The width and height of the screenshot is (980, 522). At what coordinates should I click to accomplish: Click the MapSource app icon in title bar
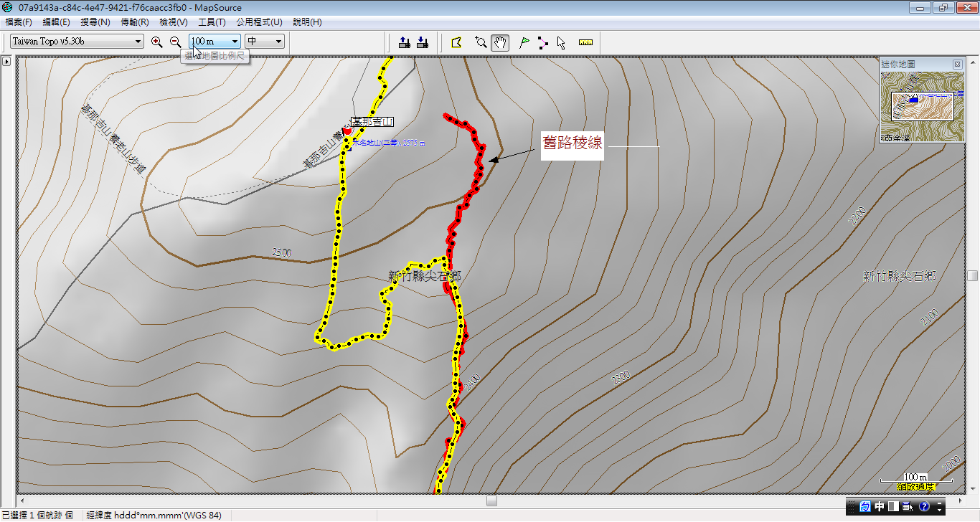coord(8,8)
